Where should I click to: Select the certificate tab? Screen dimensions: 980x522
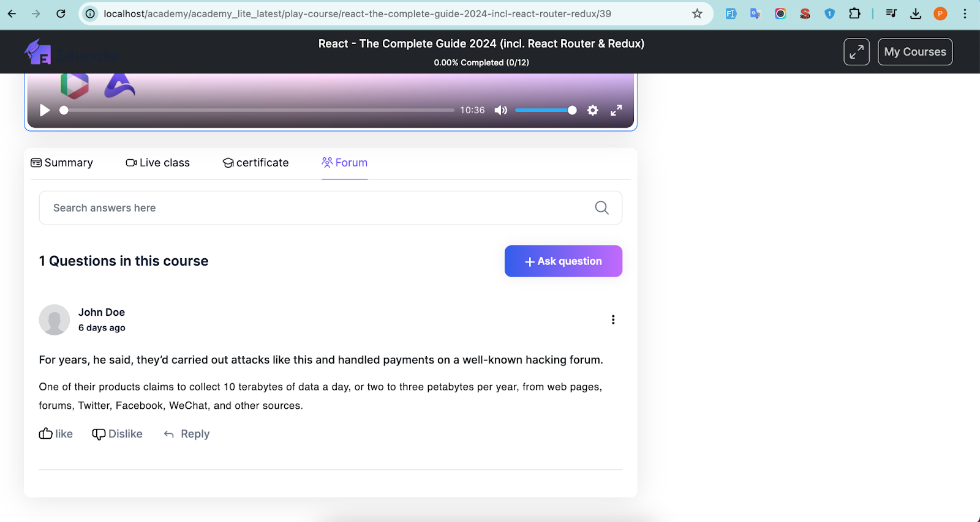pos(255,163)
